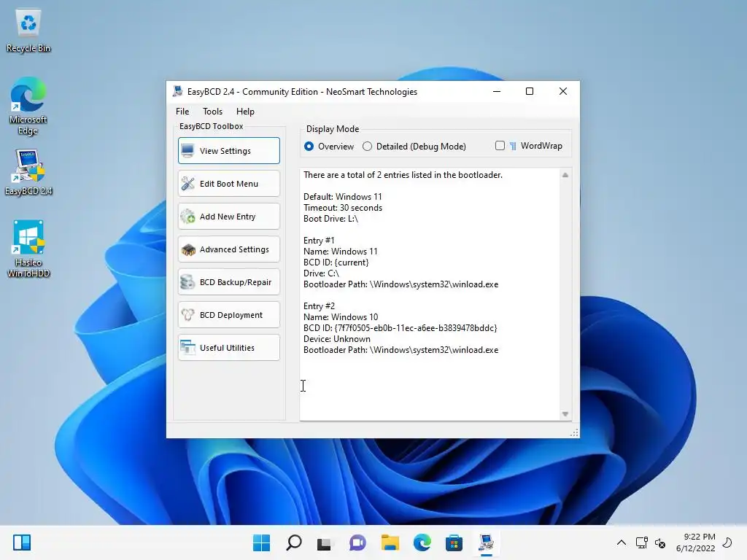747x560 pixels.
Task: Open Microsoft Store from taskbar
Action: (x=454, y=542)
